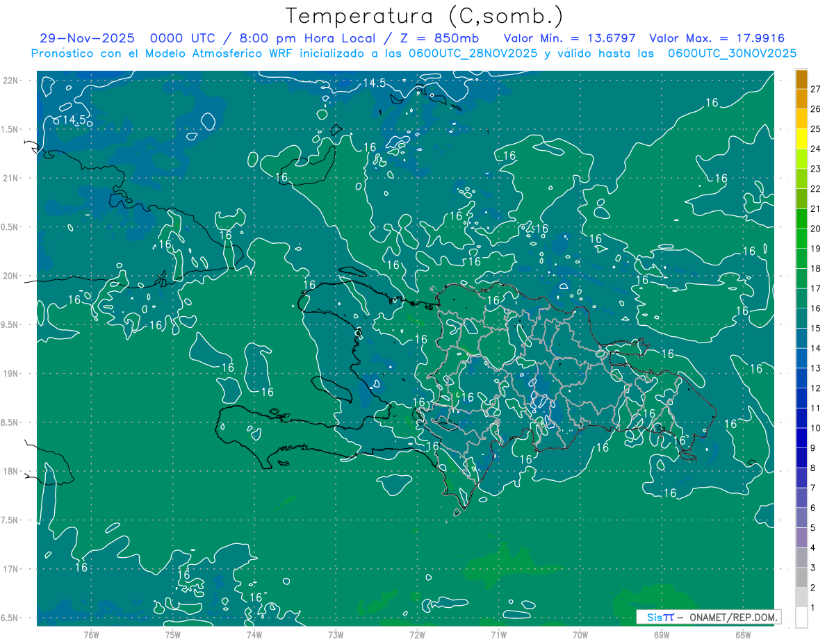
Task: Click the legend value 12
Action: click(816, 388)
